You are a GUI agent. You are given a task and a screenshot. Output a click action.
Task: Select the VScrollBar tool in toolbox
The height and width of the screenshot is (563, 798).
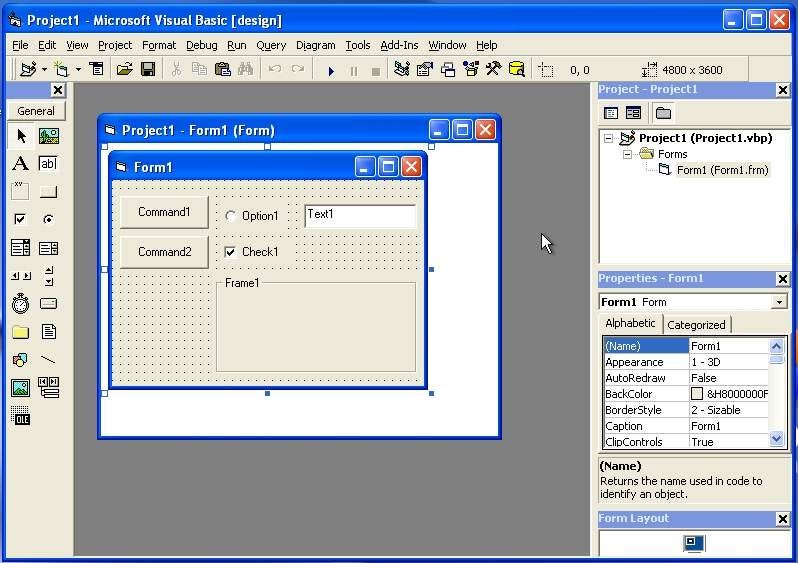point(48,276)
